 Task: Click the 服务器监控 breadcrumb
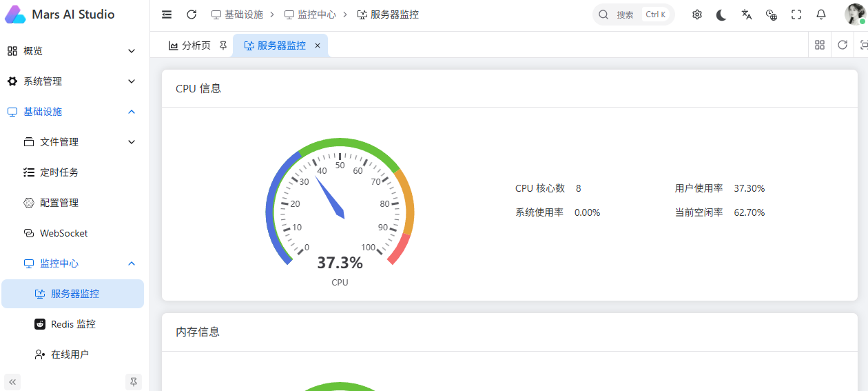click(388, 14)
